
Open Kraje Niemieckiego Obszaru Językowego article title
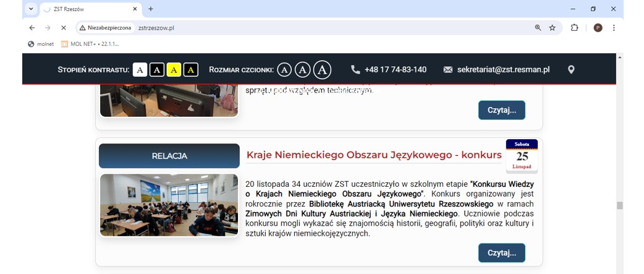click(x=373, y=155)
